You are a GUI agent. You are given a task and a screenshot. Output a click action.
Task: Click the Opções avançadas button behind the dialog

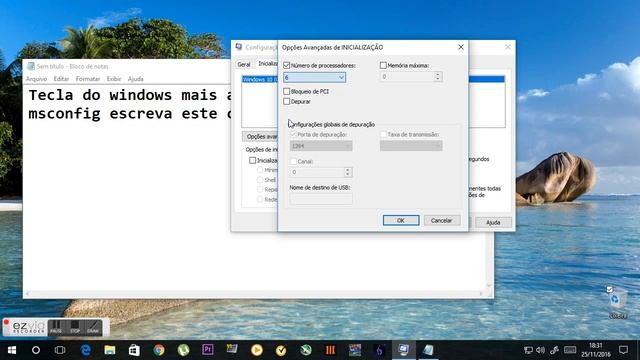[260, 136]
